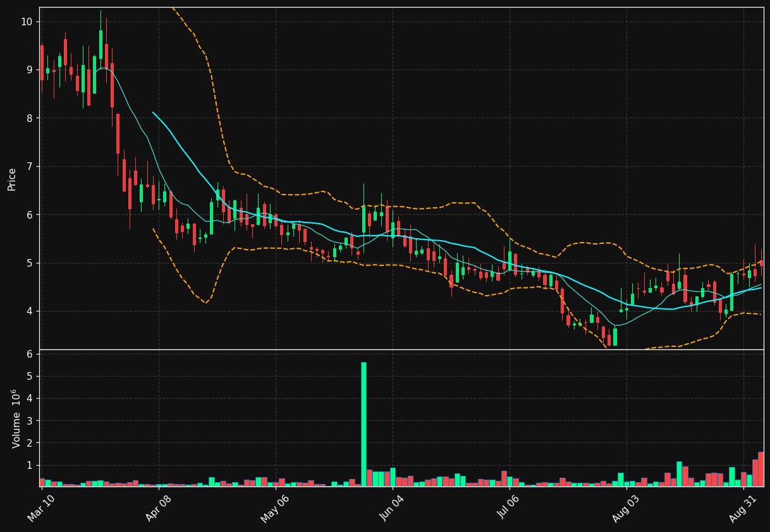Click the 'Price' y-axis title
770x532 pixels.
pos(12,179)
